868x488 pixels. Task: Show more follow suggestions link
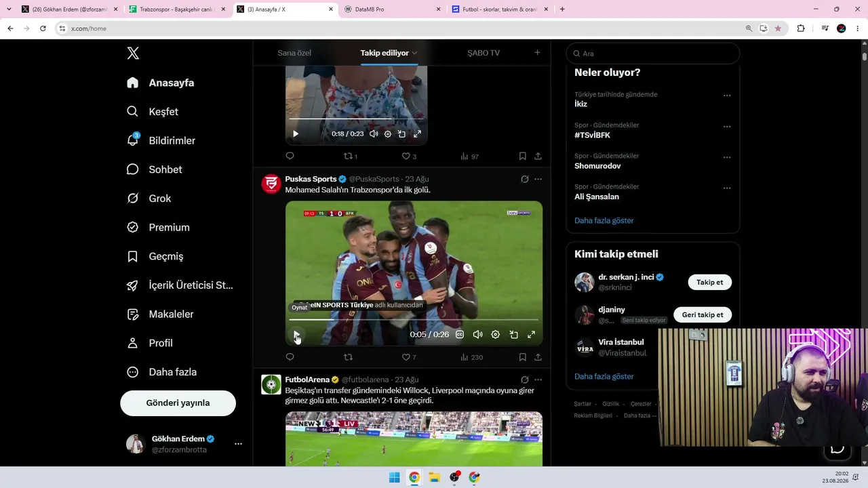click(604, 377)
